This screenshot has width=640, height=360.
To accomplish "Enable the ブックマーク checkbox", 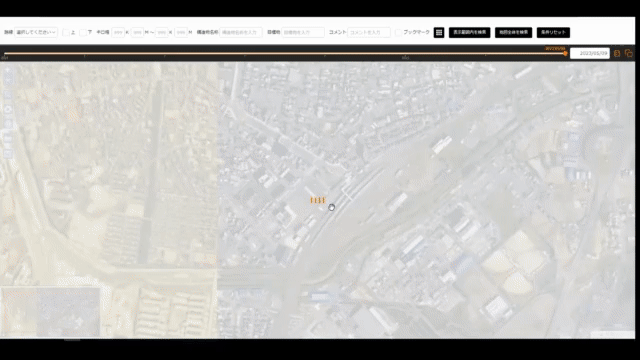I will 398,32.
